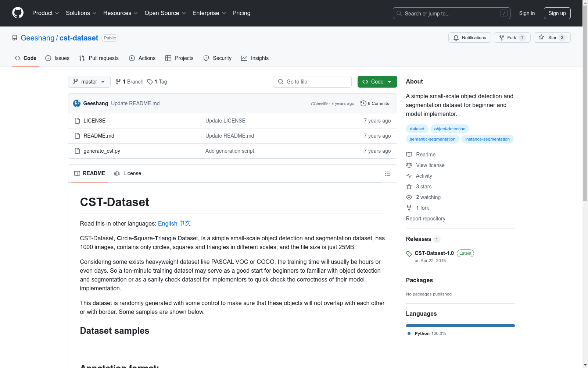Expand the Open Source menu
588x368 pixels.
pos(165,13)
